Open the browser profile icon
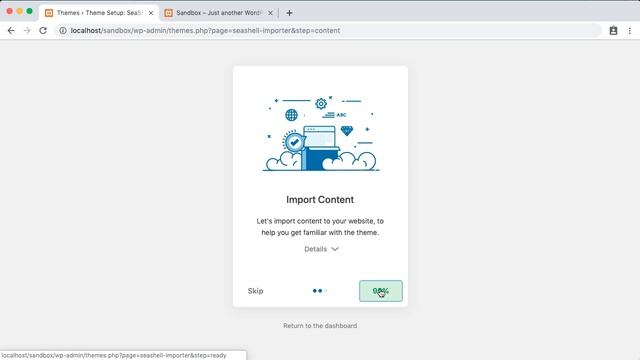640x360 pixels. pos(613,31)
